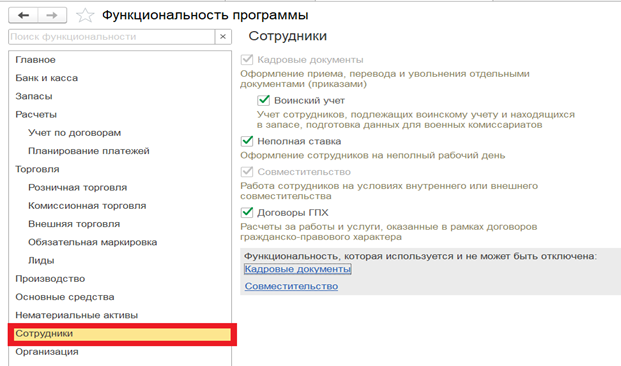Viewport: 621px width, 366px height.
Task: Toggle the Кадровые документы checkbox
Action: click(x=247, y=60)
